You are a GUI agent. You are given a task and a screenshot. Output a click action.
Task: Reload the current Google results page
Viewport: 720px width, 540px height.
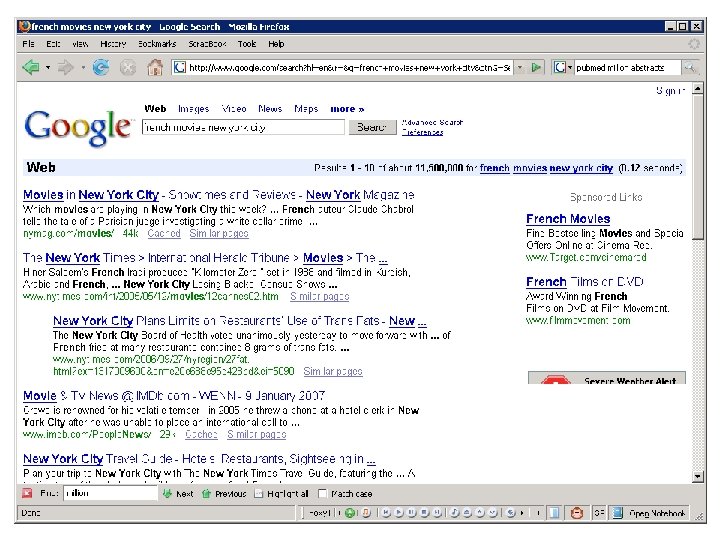click(x=101, y=68)
